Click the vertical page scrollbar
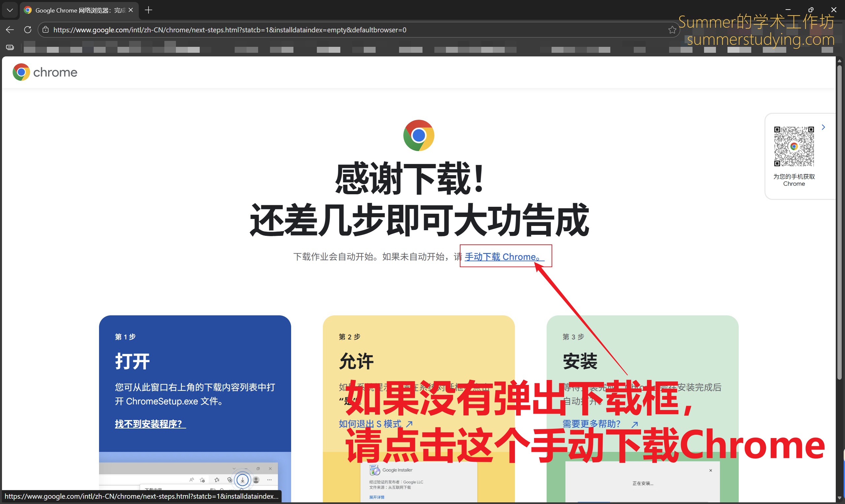The height and width of the screenshot is (504, 845). [x=839, y=221]
